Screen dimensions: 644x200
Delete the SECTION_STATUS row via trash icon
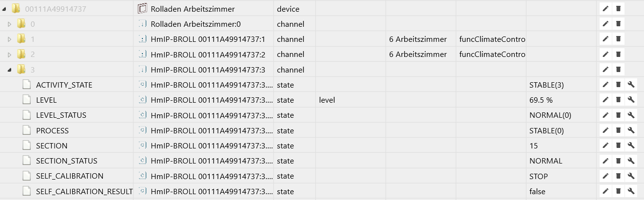[x=618, y=161]
